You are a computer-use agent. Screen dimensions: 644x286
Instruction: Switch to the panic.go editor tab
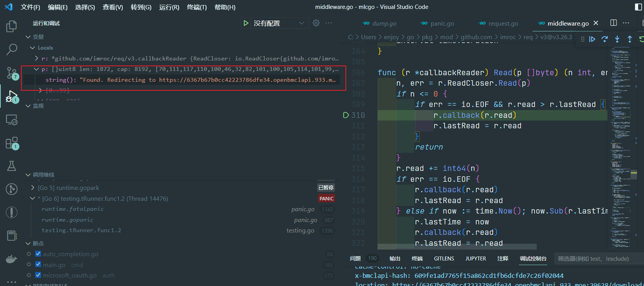[437, 23]
